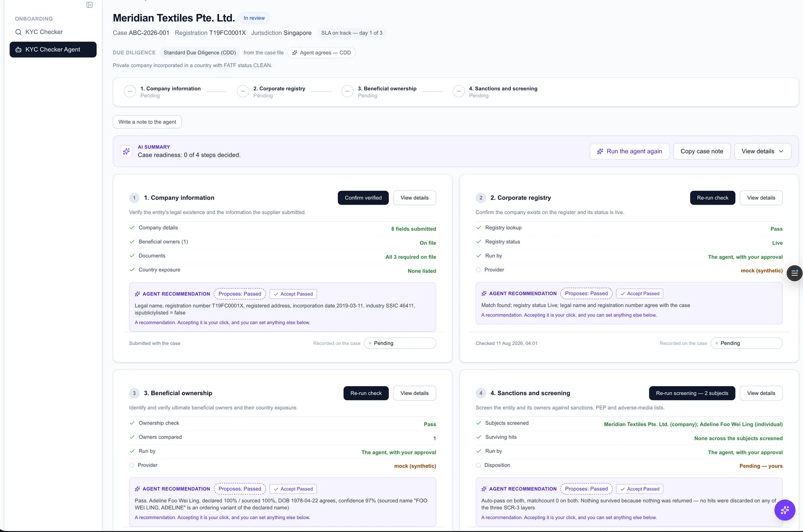Screen dimensions: 803x532
Task: Click the Agent agrees — CDD chip
Action: tap(322, 53)
